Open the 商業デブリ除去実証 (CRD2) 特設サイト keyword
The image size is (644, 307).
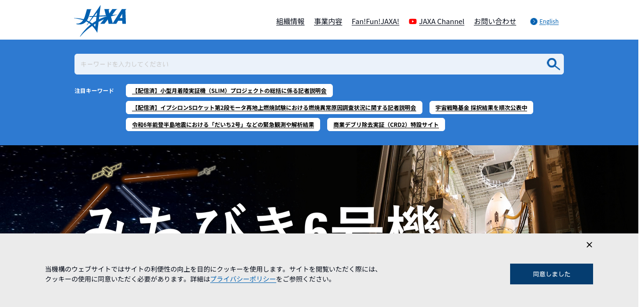(x=386, y=124)
